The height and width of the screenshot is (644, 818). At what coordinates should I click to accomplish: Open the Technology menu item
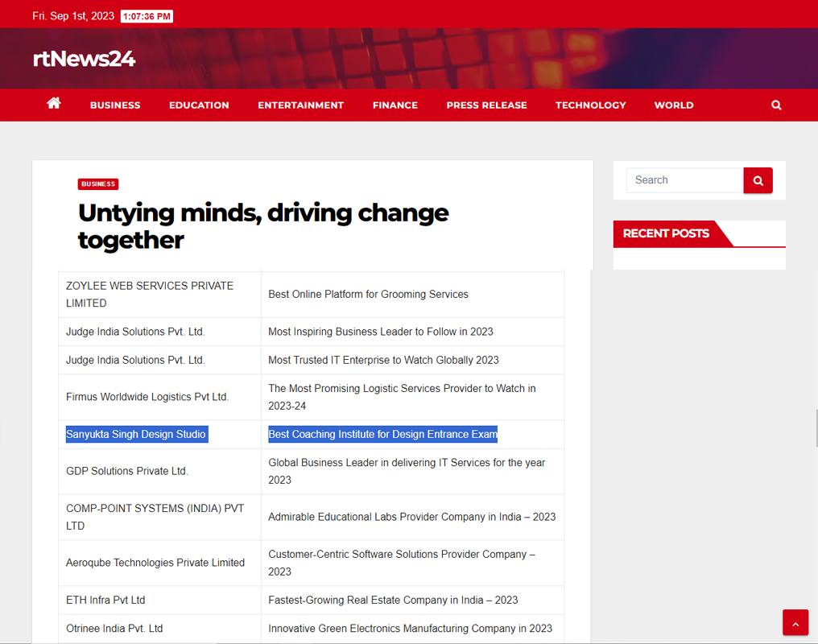590,105
